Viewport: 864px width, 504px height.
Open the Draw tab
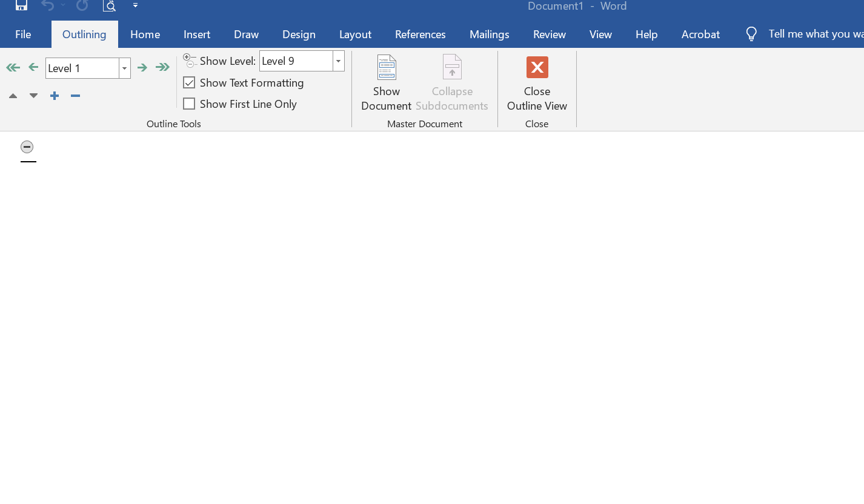(247, 35)
